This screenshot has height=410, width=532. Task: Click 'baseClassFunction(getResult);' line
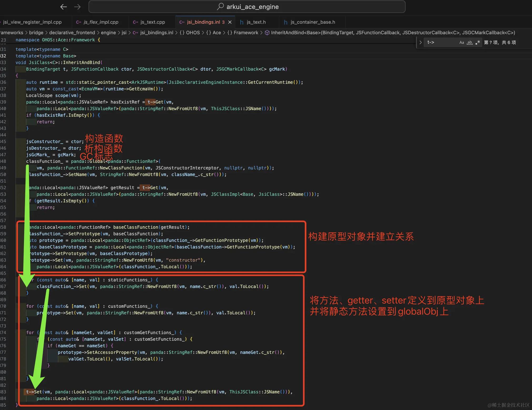pos(109,227)
